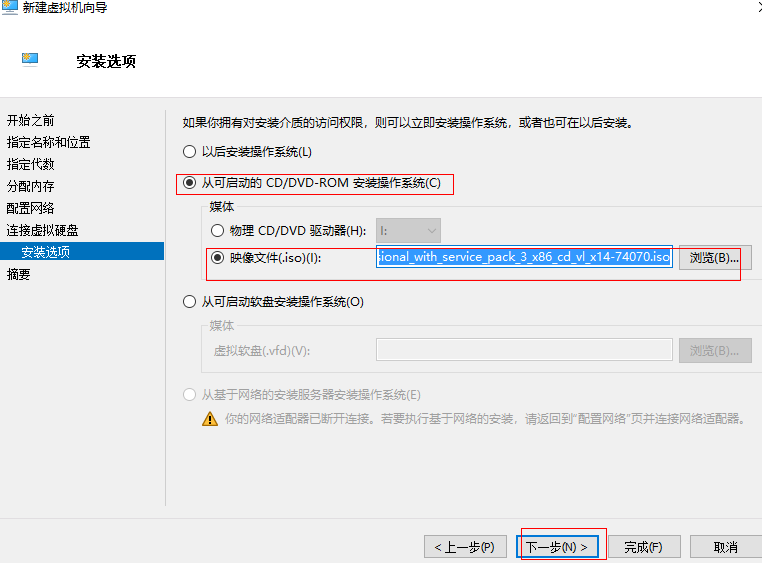762x563 pixels.
Task: Select 从可启动软盘安装操作系统 radio option
Action: 190,302
